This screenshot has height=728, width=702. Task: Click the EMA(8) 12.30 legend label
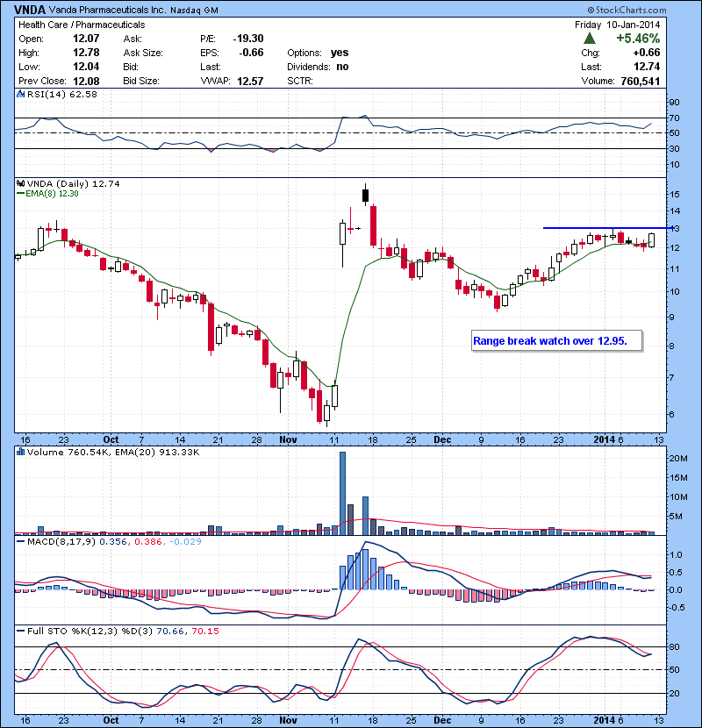pyautogui.click(x=52, y=194)
